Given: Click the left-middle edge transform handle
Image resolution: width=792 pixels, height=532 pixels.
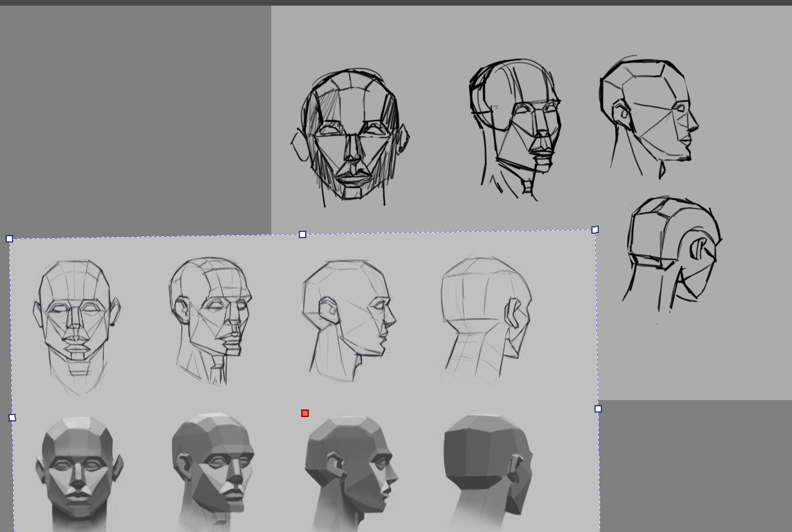Looking at the screenshot, I should tap(12, 418).
